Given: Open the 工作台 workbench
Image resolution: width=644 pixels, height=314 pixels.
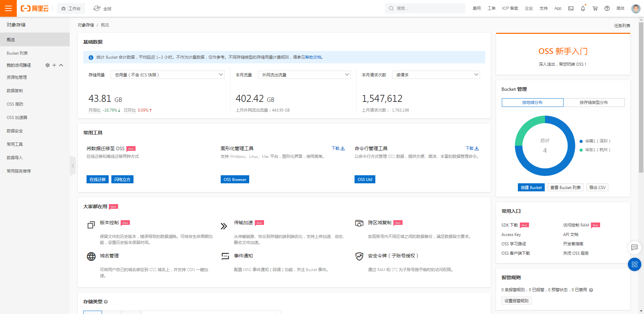Looking at the screenshot, I should 71,8.
